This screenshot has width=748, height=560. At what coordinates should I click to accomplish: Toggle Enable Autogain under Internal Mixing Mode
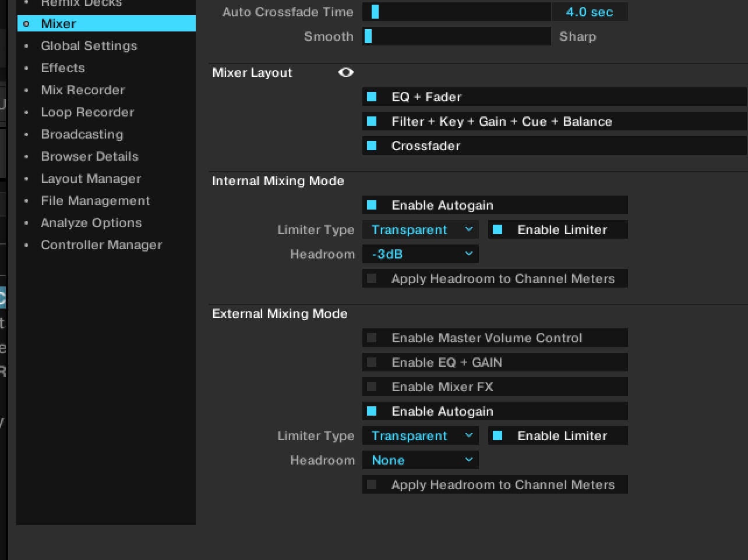point(372,205)
